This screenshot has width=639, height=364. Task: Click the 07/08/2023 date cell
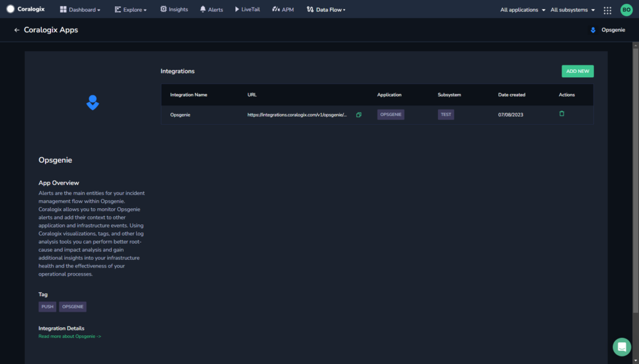pyautogui.click(x=510, y=115)
